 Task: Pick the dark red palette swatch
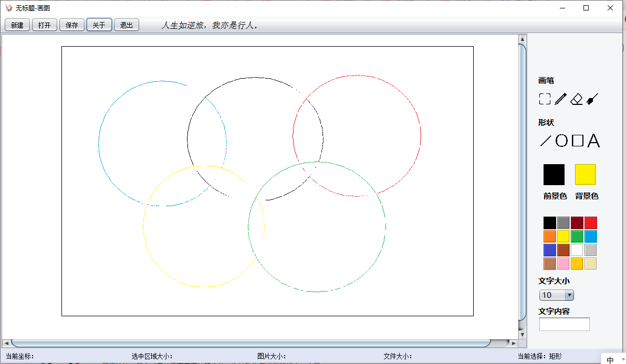[x=577, y=223]
